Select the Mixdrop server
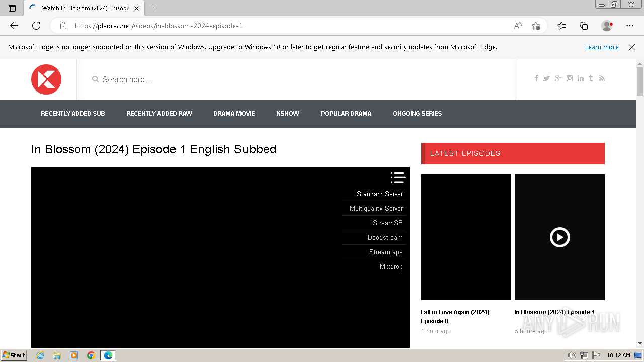644x362 pixels. point(374,266)
